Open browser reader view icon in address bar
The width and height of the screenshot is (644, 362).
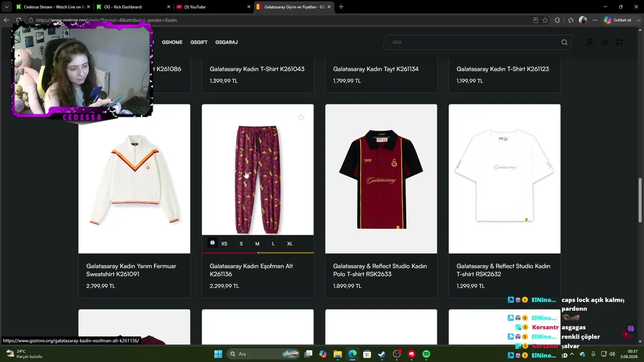(535, 20)
